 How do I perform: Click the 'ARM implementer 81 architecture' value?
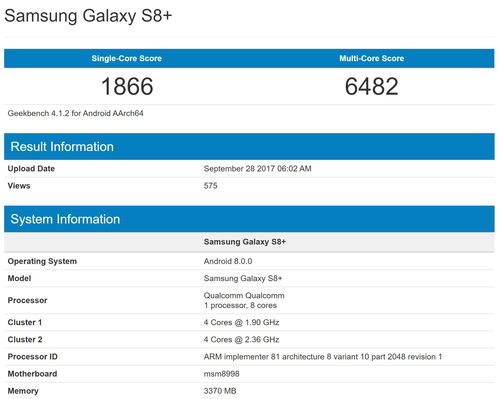[323, 357]
